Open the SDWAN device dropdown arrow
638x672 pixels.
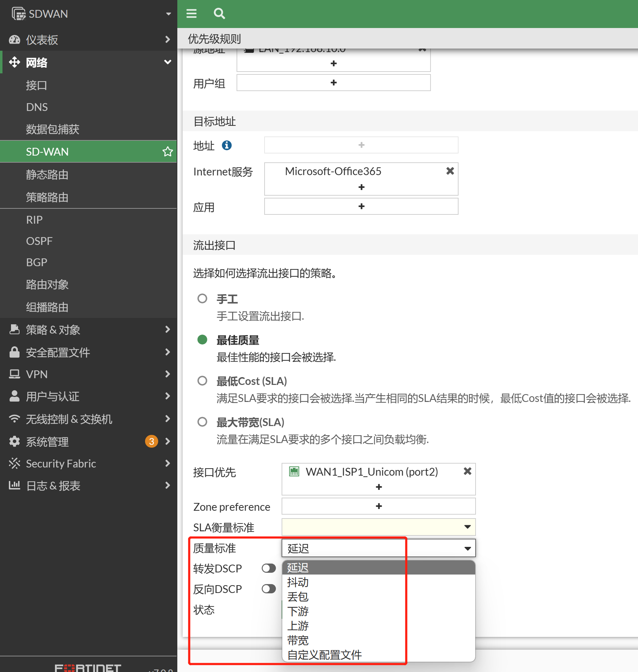pos(168,14)
